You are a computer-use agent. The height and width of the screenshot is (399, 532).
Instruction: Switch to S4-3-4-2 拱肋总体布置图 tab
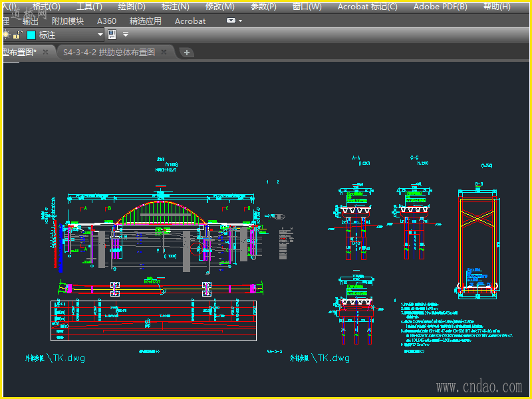(x=109, y=52)
